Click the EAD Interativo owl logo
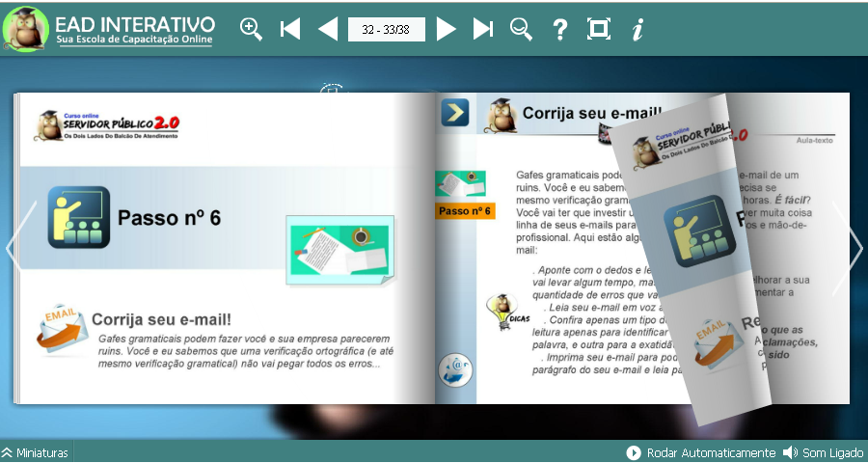The width and height of the screenshot is (868, 463). (25, 28)
